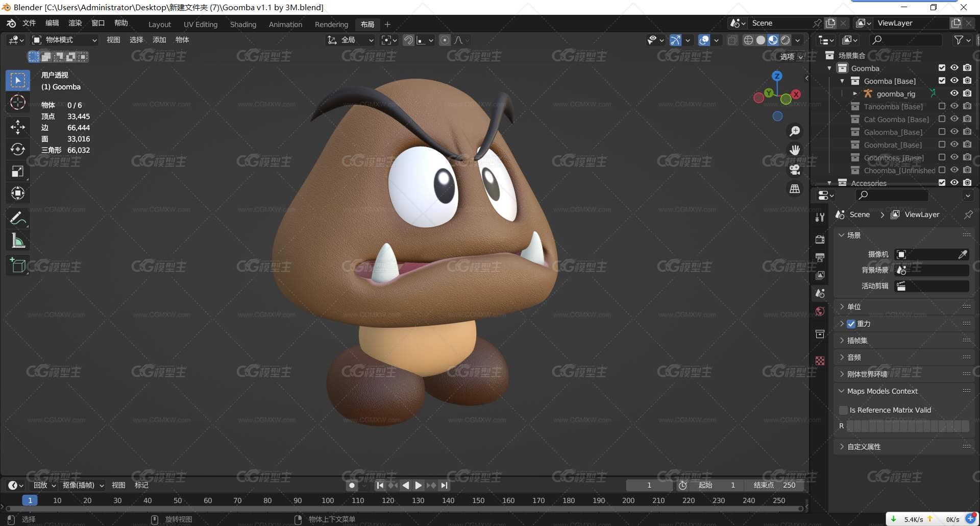Toggle Goombrat_[Base] eye visibility icon
Screen dimensions: 980x526
954,145
